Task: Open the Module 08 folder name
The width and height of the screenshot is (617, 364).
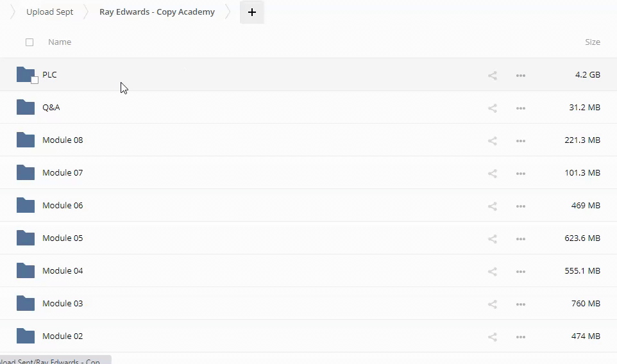Action: tap(62, 140)
